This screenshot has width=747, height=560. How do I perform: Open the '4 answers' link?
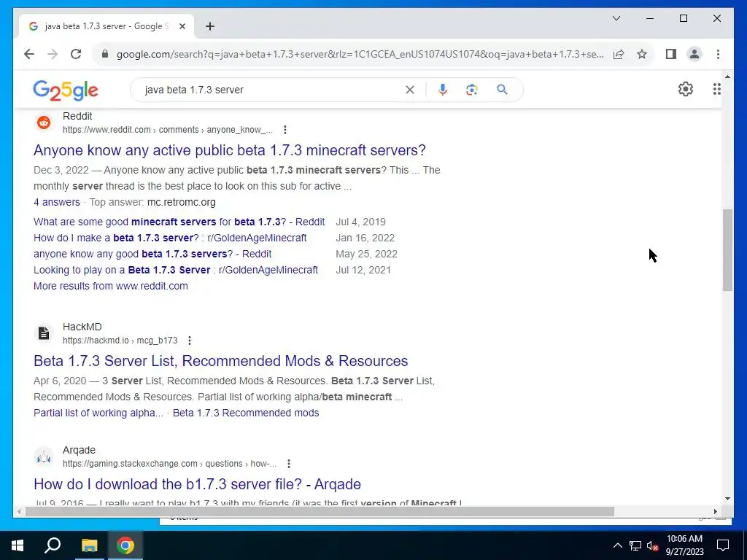[57, 202]
